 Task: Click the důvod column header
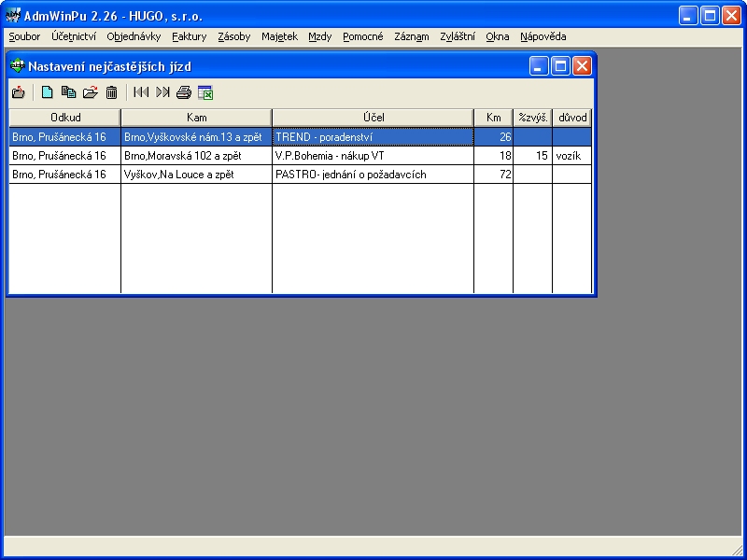click(x=572, y=118)
